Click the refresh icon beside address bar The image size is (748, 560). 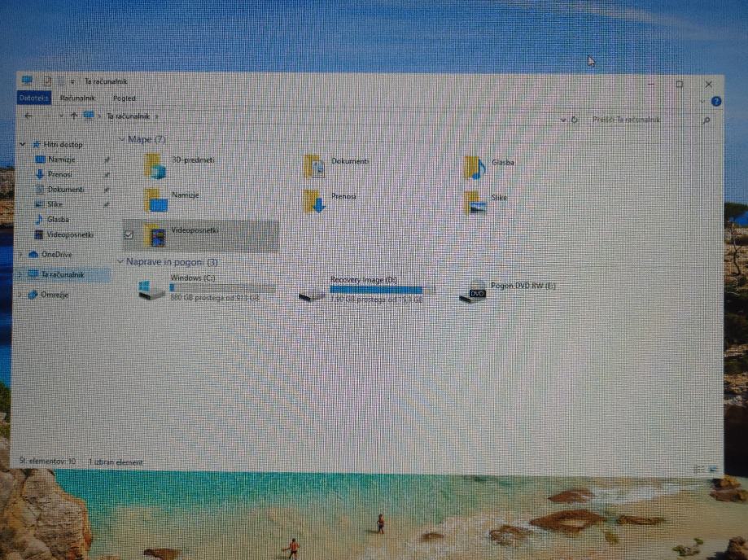click(575, 120)
